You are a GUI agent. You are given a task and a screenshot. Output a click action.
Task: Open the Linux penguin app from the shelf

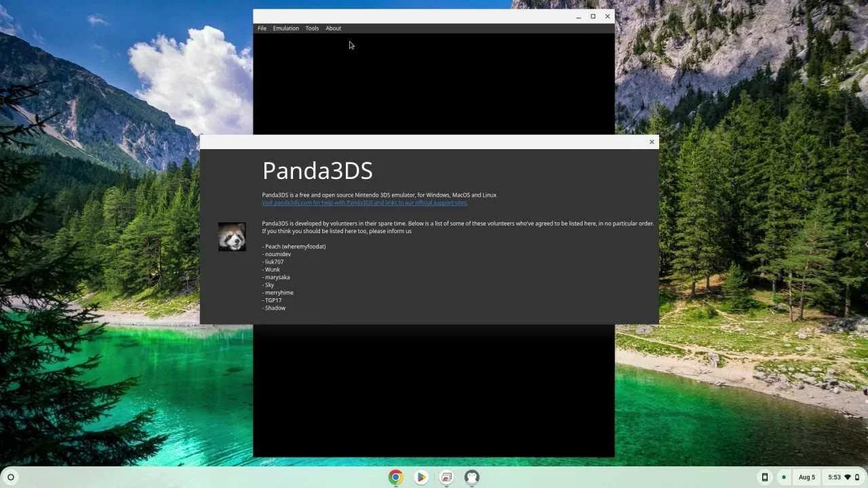click(471, 477)
